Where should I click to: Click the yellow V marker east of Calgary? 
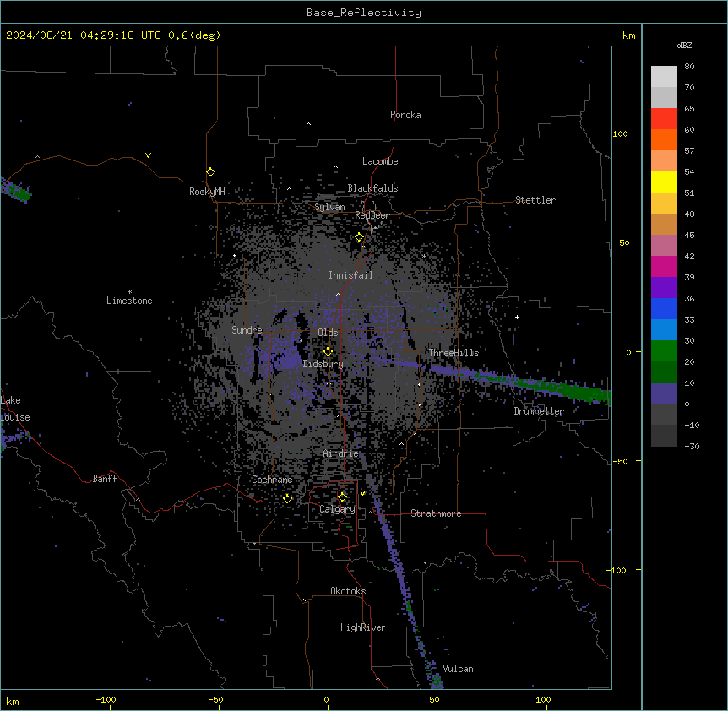click(x=362, y=493)
